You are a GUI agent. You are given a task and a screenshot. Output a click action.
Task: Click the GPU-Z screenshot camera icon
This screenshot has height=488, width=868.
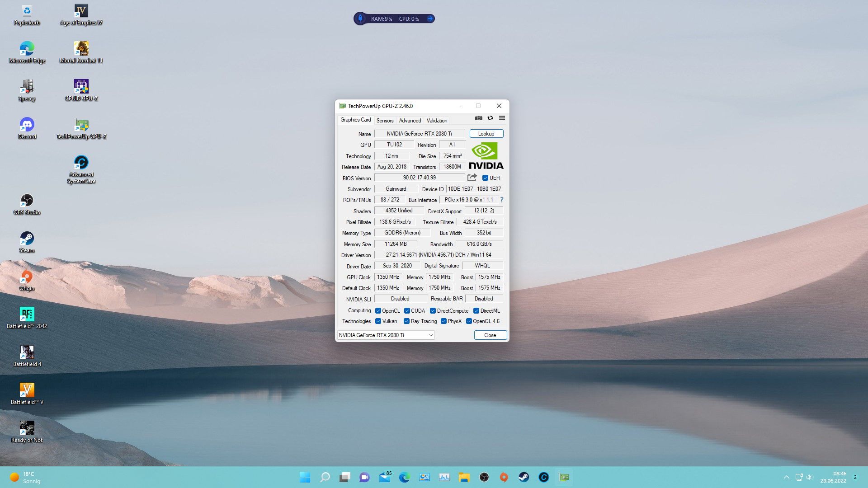pyautogui.click(x=478, y=118)
